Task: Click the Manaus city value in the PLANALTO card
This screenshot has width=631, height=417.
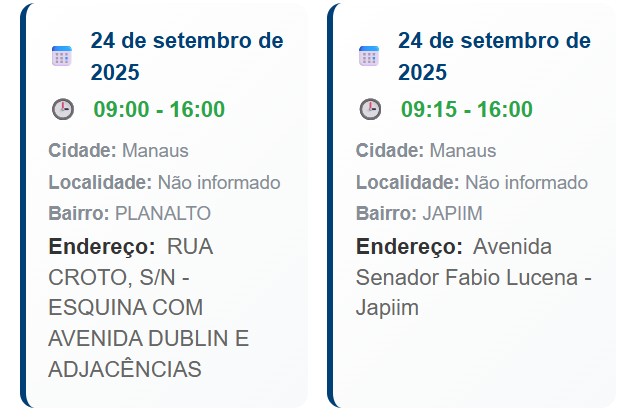Action: click(155, 151)
